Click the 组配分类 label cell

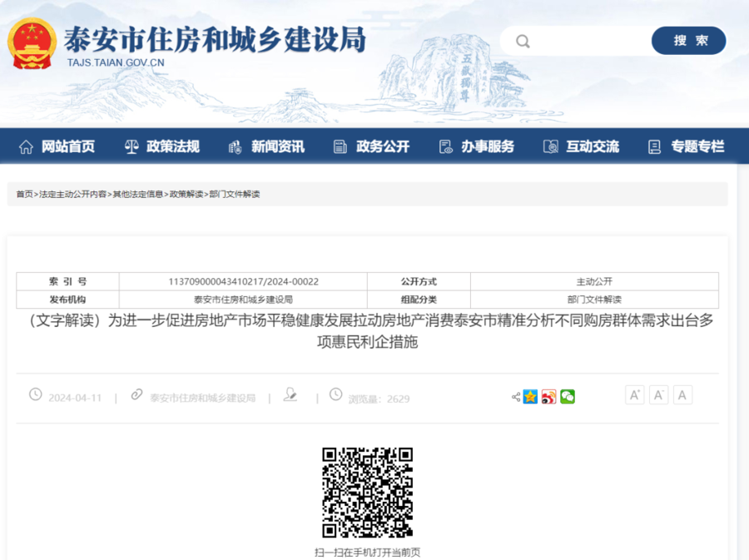[419, 300]
